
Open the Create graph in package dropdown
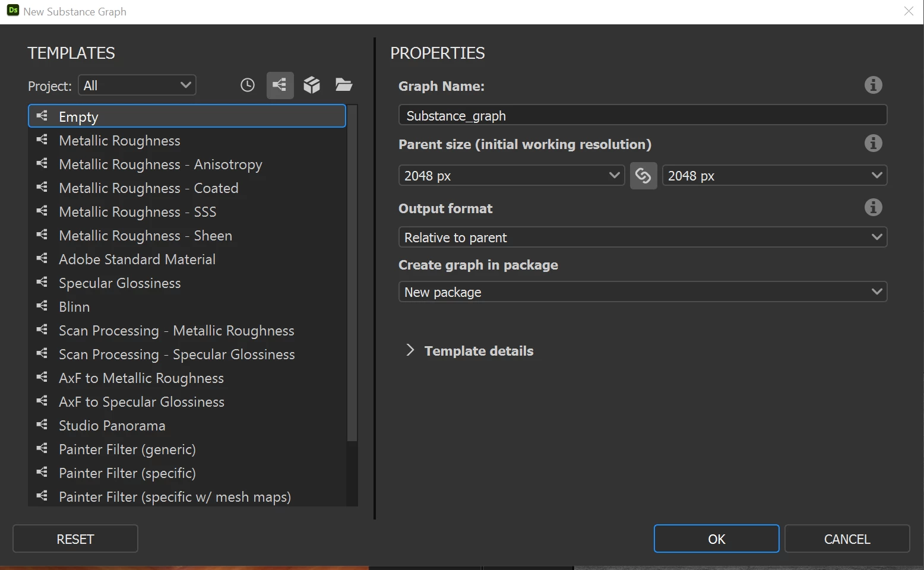[643, 292]
